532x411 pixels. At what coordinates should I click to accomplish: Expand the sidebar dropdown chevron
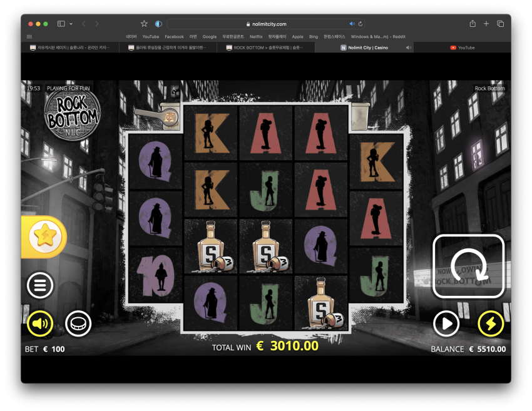point(71,24)
